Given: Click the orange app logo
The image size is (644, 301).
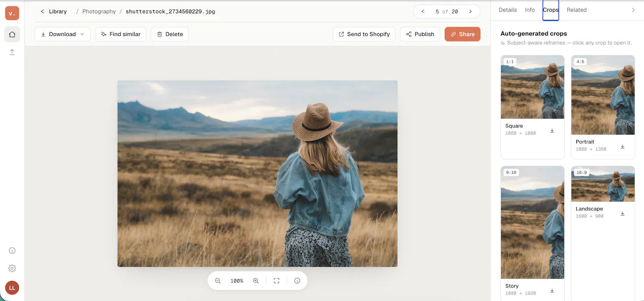Looking at the screenshot, I should (12, 13).
